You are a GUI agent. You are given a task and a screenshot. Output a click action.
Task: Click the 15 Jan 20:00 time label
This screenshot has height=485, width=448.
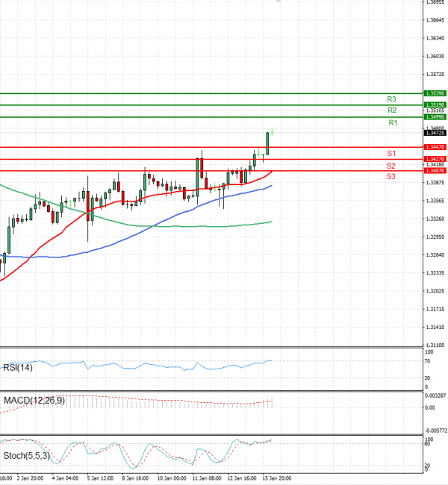point(277,478)
